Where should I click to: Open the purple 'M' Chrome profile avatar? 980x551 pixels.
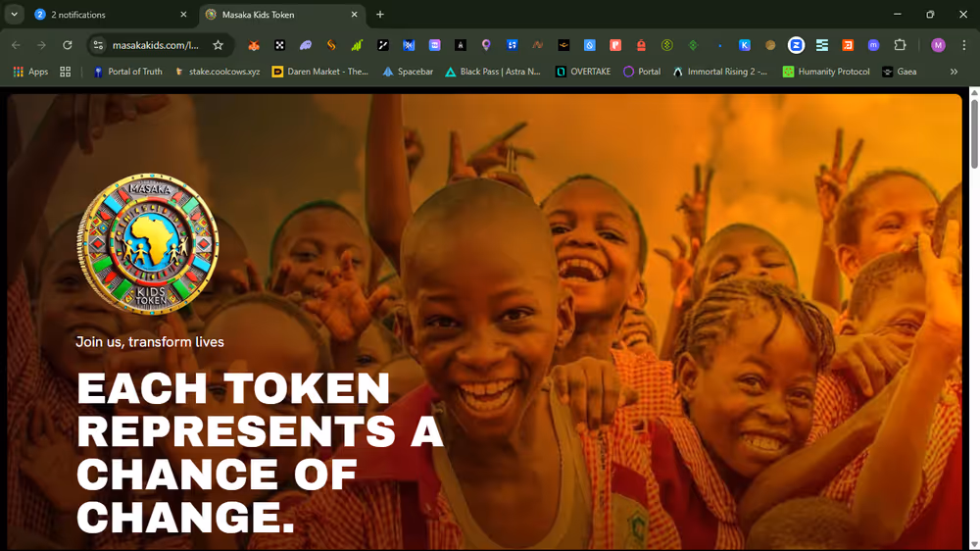938,45
